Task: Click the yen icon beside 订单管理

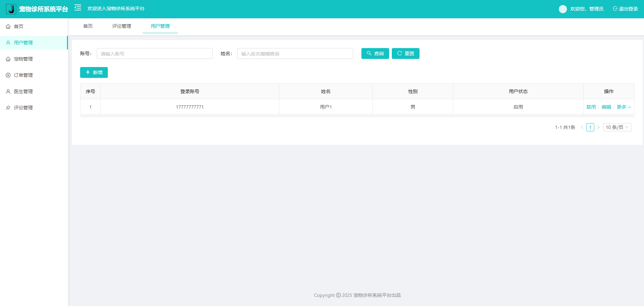Action: tap(8, 75)
